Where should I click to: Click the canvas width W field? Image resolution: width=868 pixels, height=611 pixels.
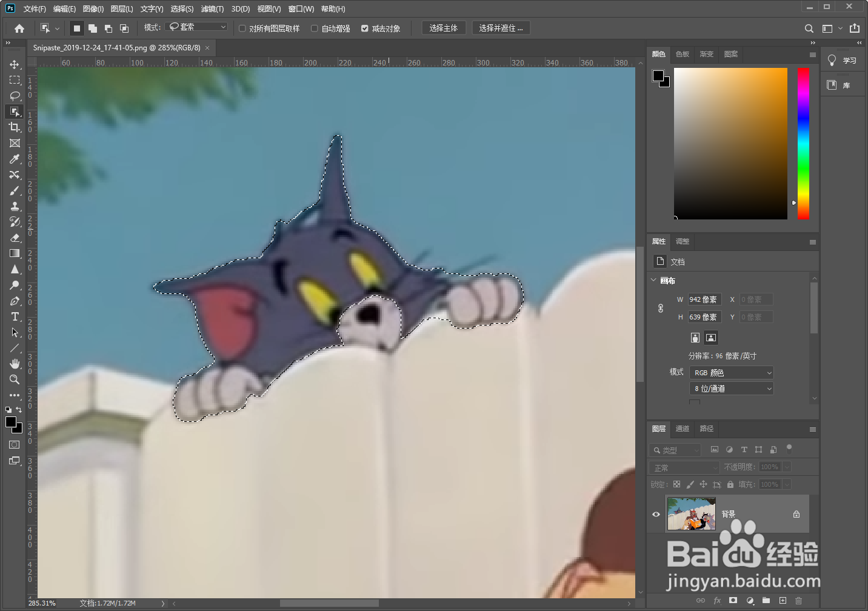(x=704, y=299)
